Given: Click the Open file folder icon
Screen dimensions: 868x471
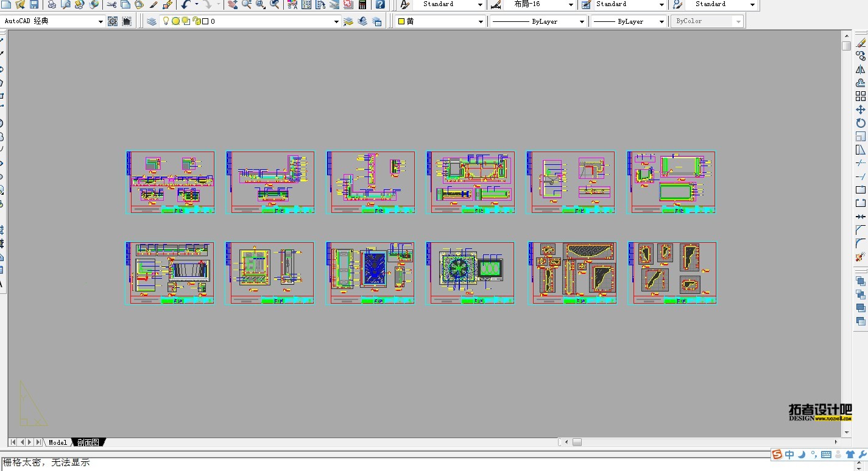Looking at the screenshot, I should pyautogui.click(x=20, y=5).
